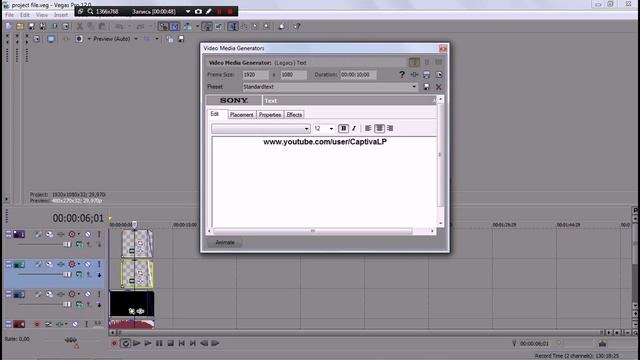Switch to the Placement tab

(x=242, y=115)
